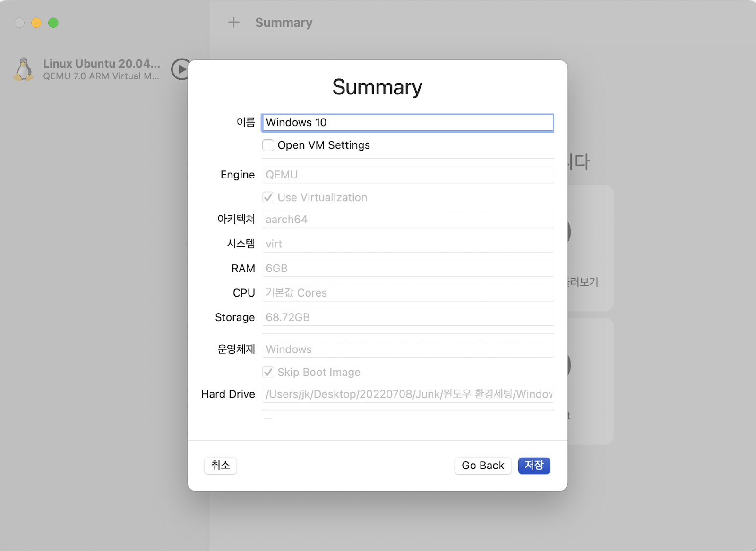Image resolution: width=756 pixels, height=551 pixels.
Task: Enable the Open VM Settings checkbox
Action: pyautogui.click(x=268, y=145)
